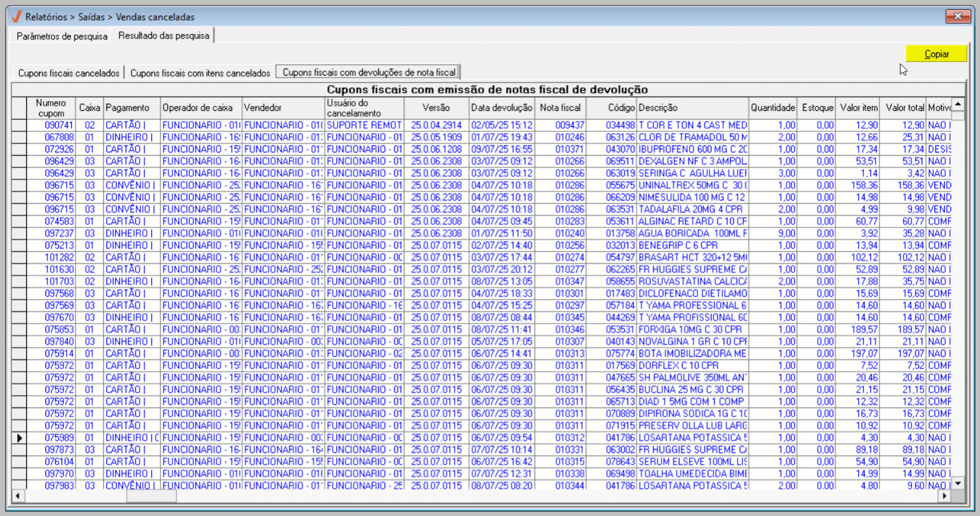
Task: Open the Cupons fiscais cancelados tab
Action: coord(69,73)
